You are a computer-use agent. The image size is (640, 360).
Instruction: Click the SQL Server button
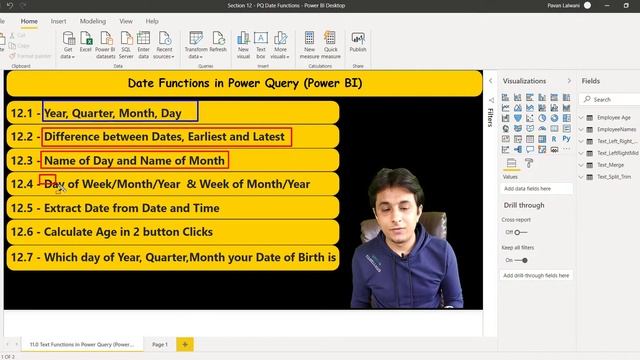(x=126, y=45)
